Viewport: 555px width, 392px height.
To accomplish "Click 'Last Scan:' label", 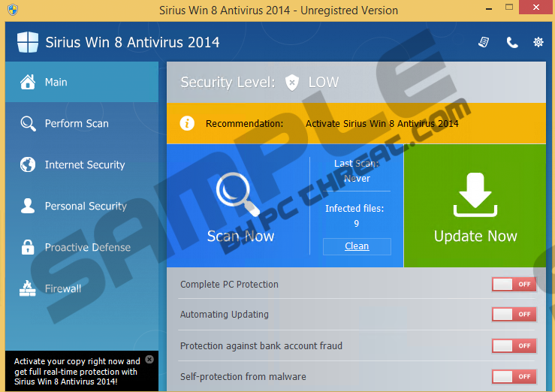I will 357,164.
